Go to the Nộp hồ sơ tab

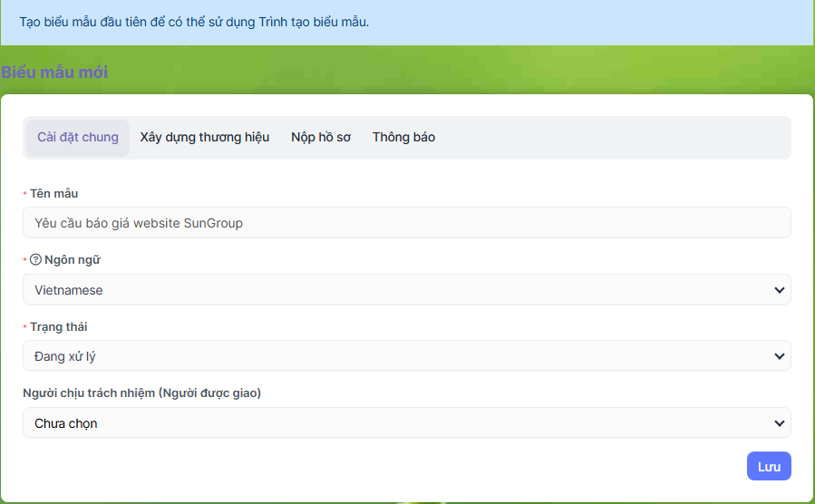(x=321, y=138)
